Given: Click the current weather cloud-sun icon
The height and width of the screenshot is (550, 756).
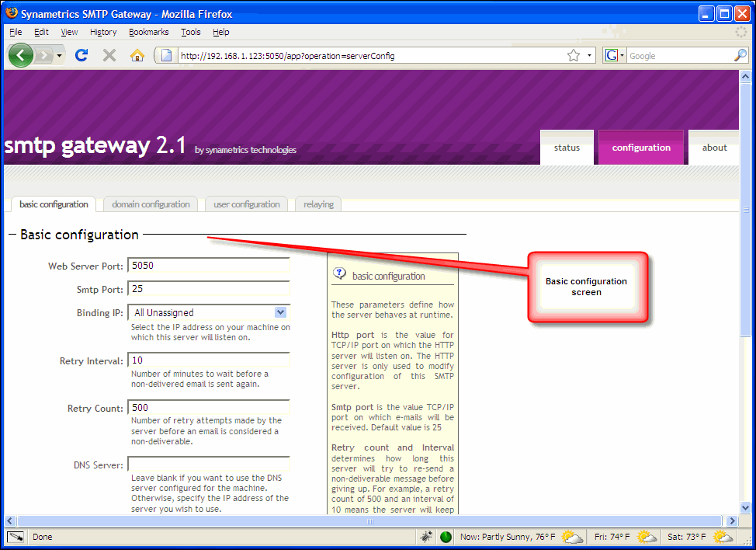Looking at the screenshot, I should pyautogui.click(x=572, y=537).
